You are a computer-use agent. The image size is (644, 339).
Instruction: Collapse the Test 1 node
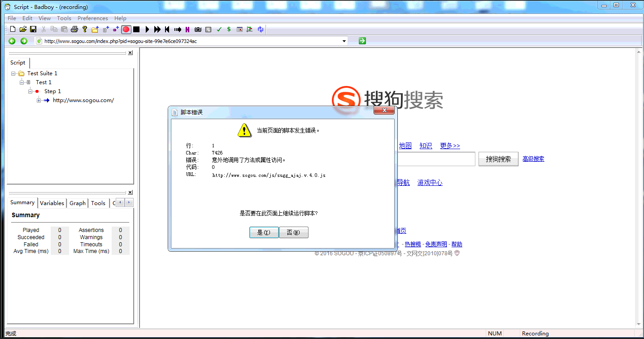[x=22, y=82]
